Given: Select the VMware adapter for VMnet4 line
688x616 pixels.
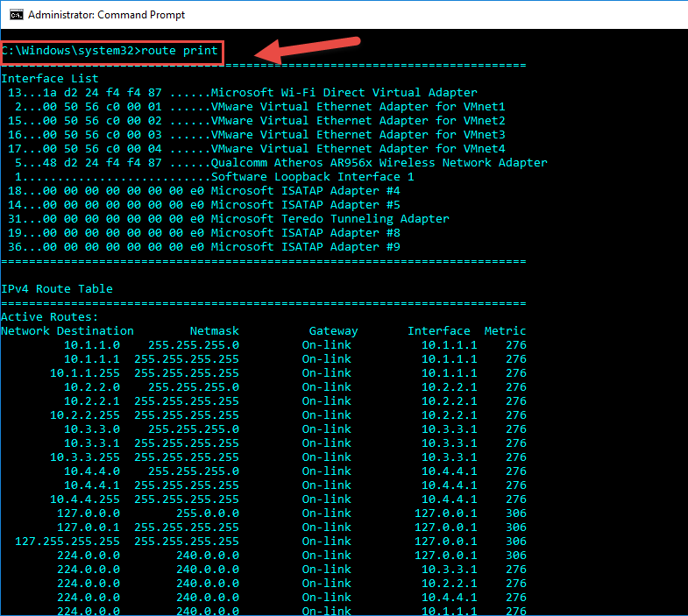Looking at the screenshot, I should (257, 149).
